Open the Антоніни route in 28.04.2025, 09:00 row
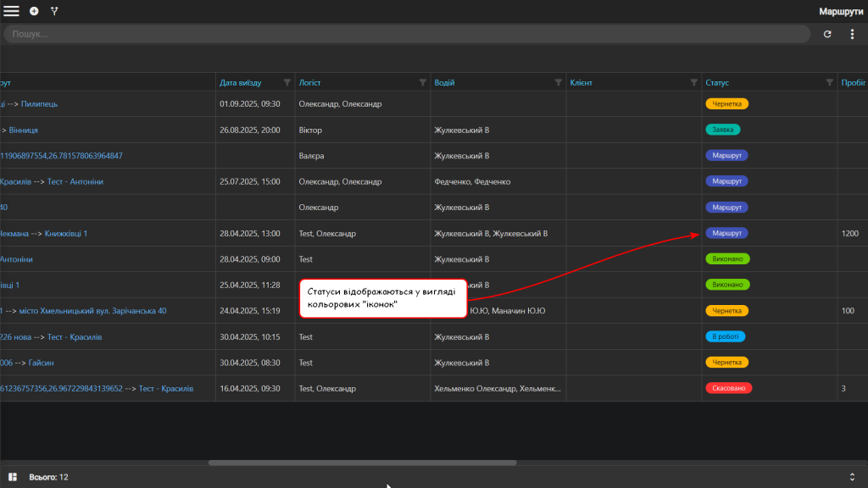Screen dimensions: 868x488 click(x=16, y=259)
